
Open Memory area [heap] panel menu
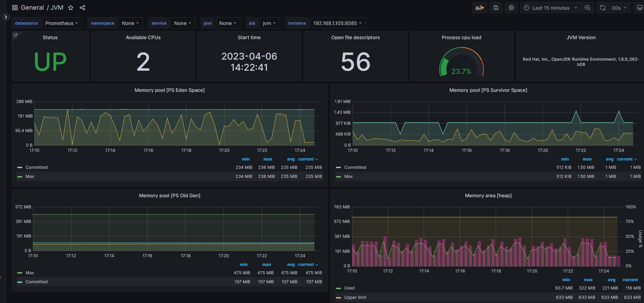[488, 196]
